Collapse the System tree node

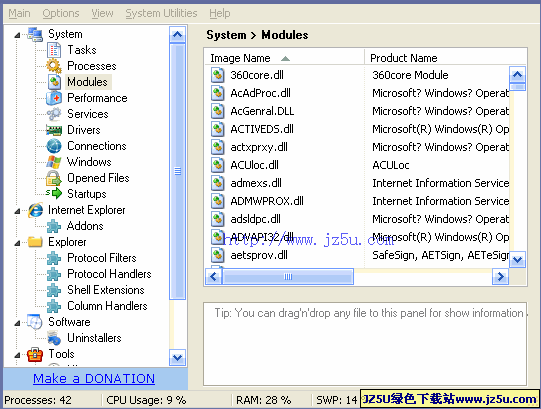pos(17,35)
